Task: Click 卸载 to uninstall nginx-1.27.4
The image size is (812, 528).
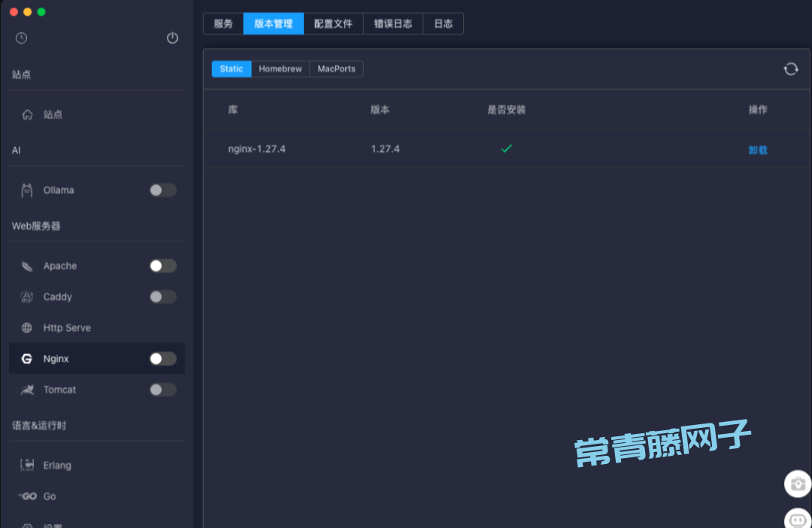Action: tap(758, 149)
